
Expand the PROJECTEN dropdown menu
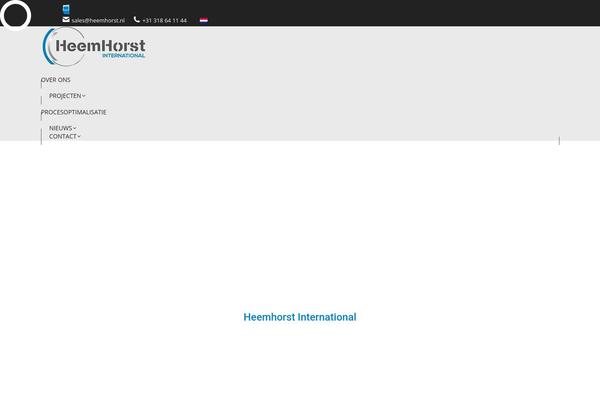pyautogui.click(x=67, y=96)
